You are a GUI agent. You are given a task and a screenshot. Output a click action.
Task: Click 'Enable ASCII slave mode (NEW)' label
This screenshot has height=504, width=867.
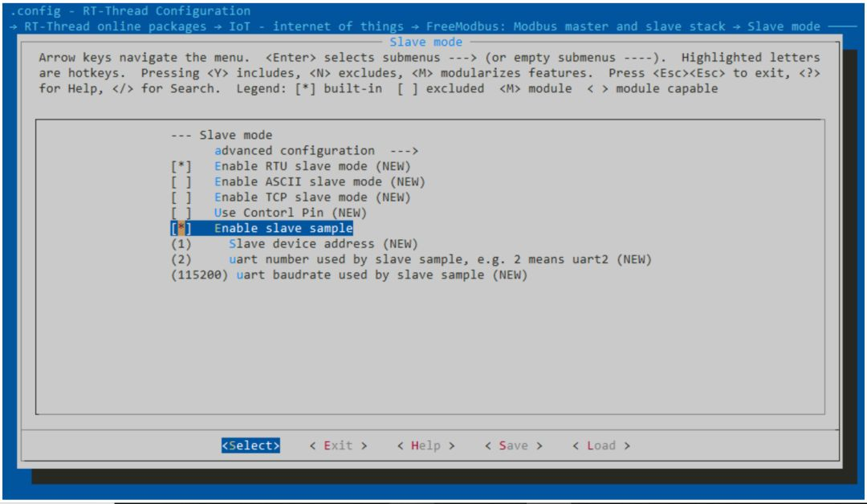click(x=320, y=182)
